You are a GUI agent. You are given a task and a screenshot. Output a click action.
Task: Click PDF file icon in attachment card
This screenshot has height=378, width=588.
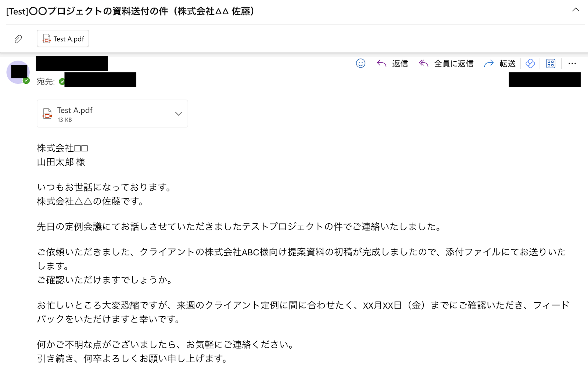pos(47,114)
